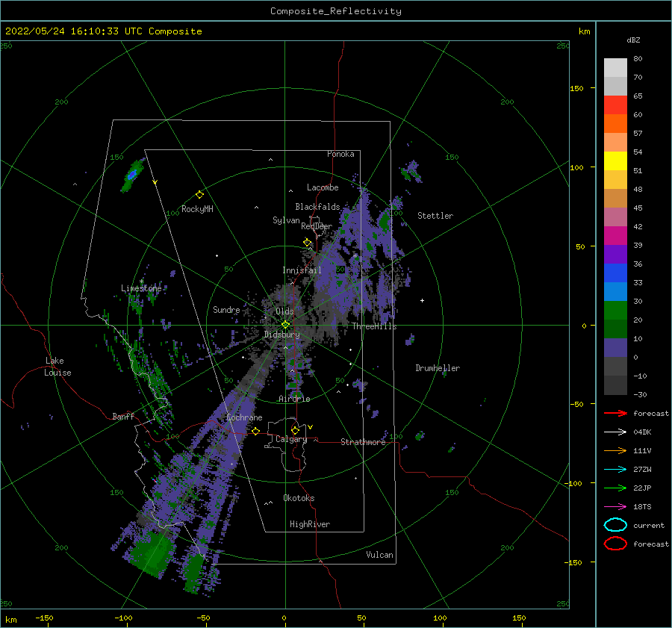Pick the -10 dBZ dark gray swatch
The image size is (672, 628).
[615, 385]
